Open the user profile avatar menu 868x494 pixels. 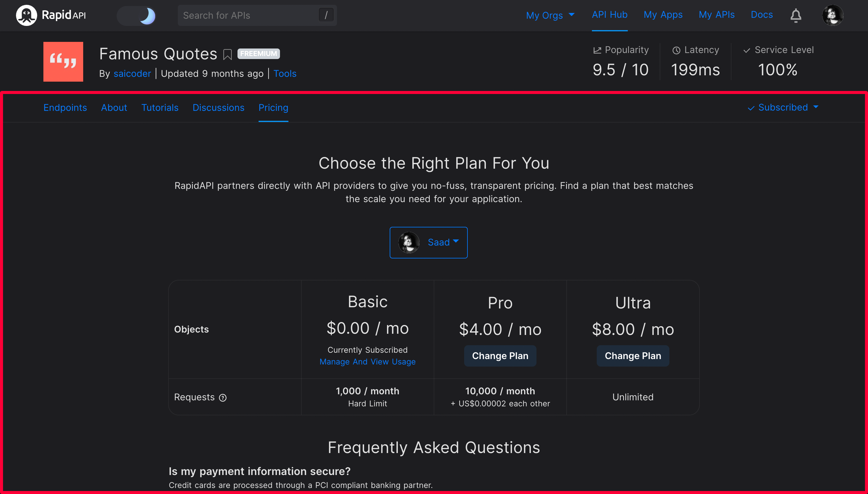tap(832, 15)
